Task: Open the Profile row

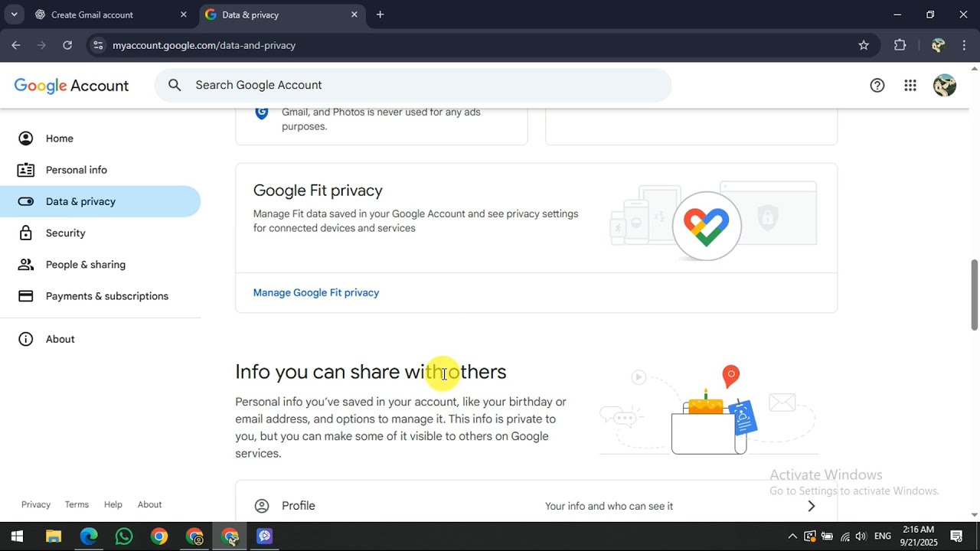Action: (536, 505)
